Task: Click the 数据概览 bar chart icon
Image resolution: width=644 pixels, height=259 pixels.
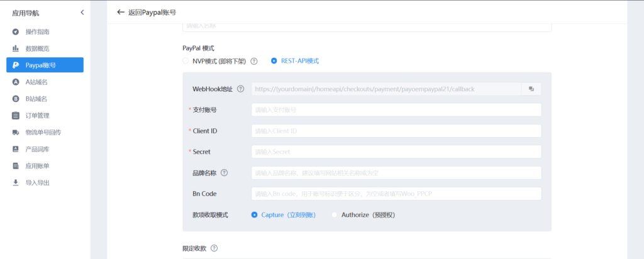Action: (15, 48)
